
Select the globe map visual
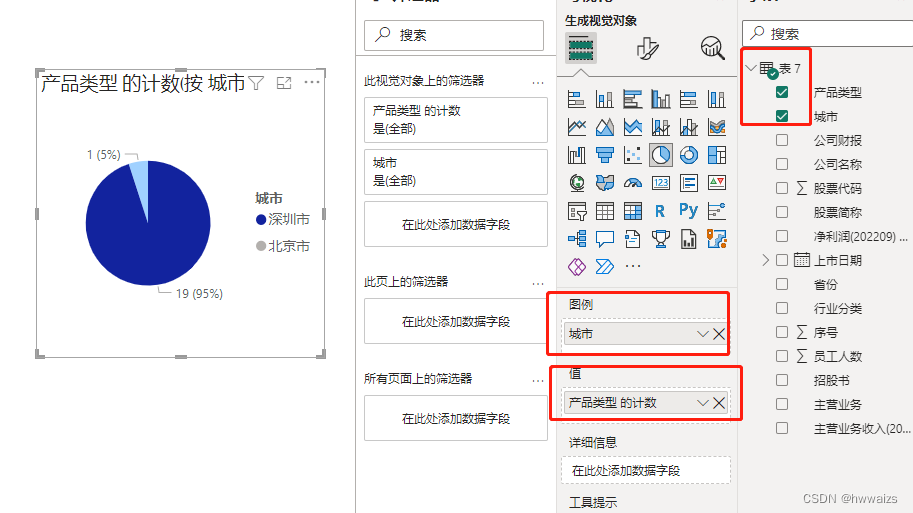pyautogui.click(x=576, y=183)
